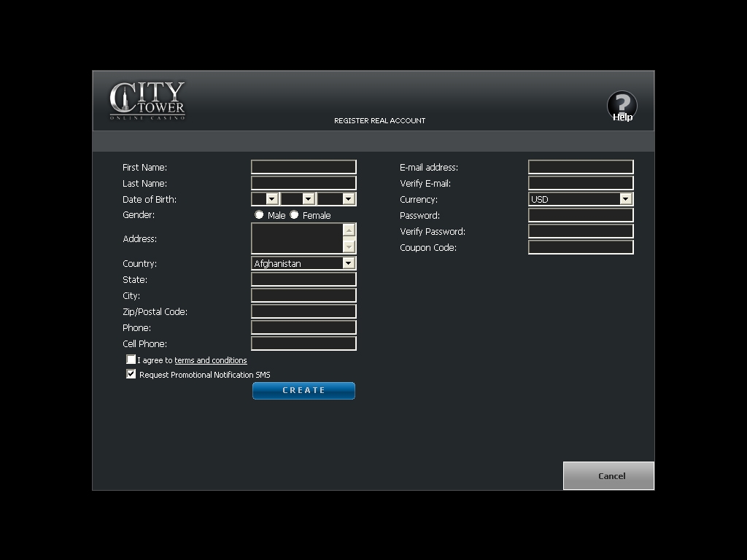Click the Address box scroll down arrow
Screen dimensions: 747x560
pos(349,246)
